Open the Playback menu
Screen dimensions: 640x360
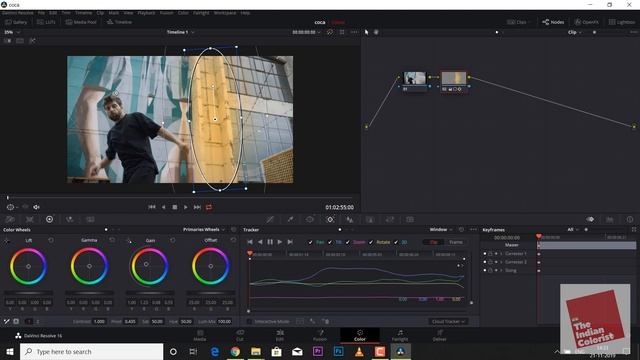146,13
